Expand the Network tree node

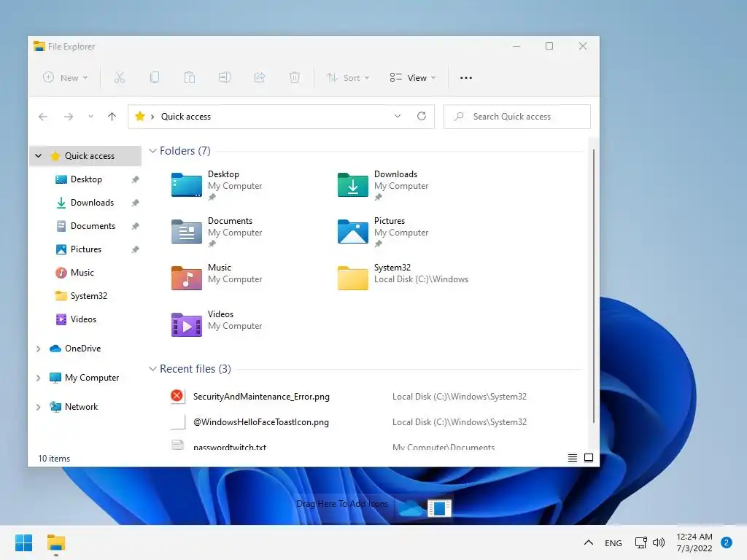click(x=39, y=407)
